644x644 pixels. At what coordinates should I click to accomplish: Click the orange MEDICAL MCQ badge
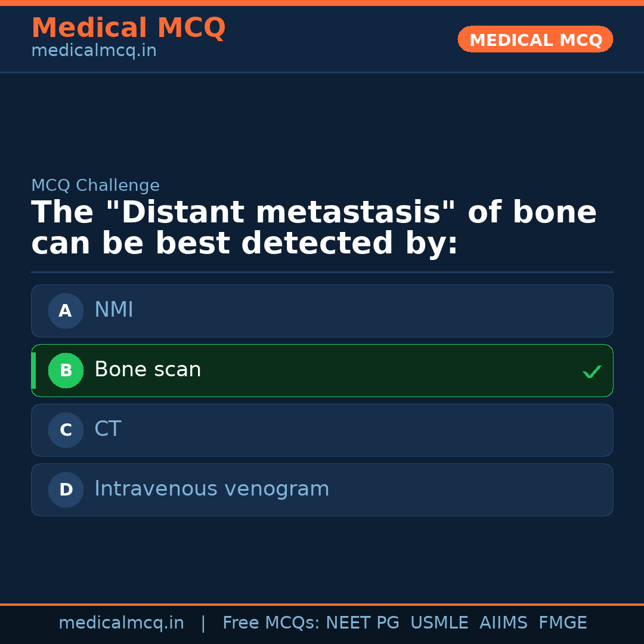point(535,39)
